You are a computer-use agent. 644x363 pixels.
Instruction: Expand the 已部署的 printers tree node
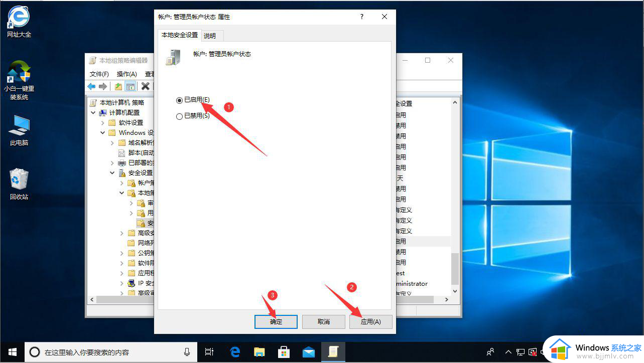click(x=112, y=163)
